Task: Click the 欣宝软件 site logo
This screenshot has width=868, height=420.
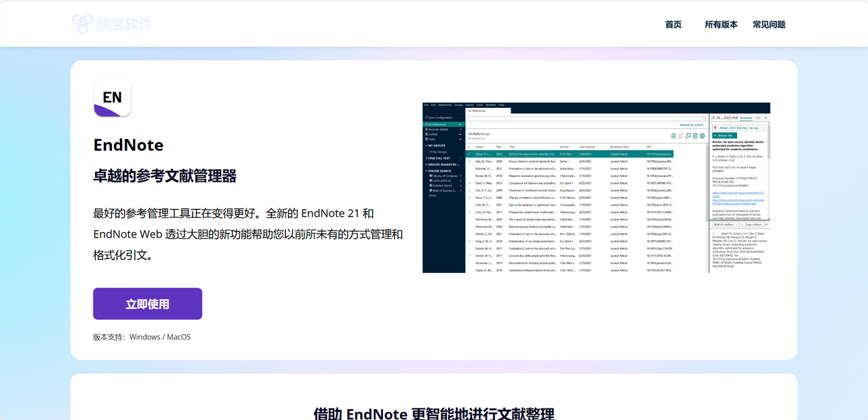Action: 112,24
